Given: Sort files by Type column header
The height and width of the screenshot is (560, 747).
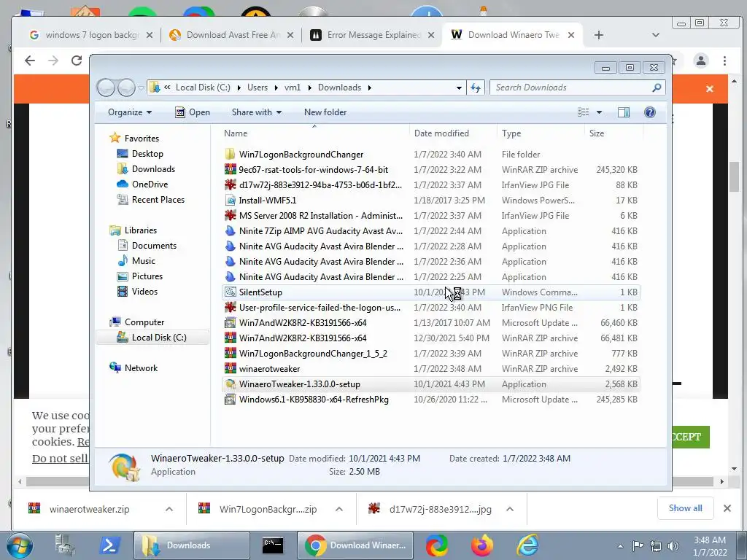Looking at the screenshot, I should [541, 133].
